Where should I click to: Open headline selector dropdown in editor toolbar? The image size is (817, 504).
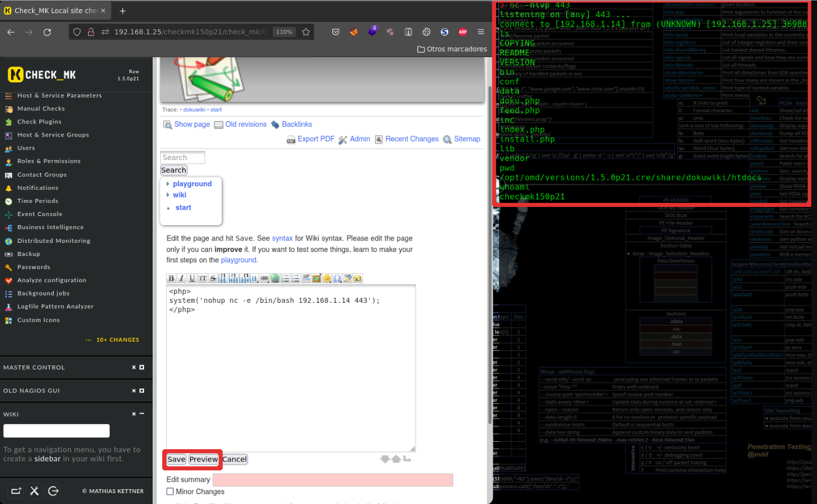click(254, 278)
